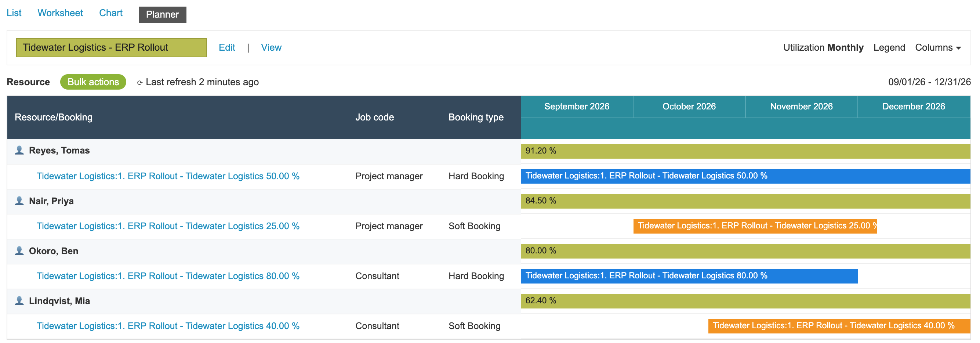This screenshot has height=343, width=980.
Task: Click the Utilization Monthly option
Action: [823, 48]
